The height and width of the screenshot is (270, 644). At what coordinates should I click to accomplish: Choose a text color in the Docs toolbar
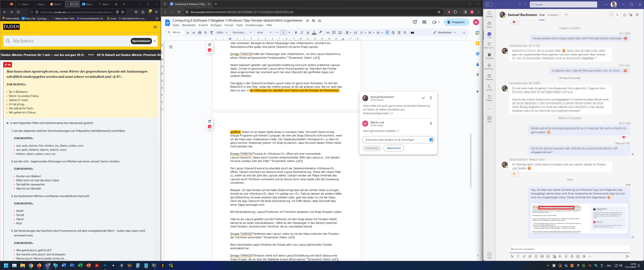pos(314,33)
